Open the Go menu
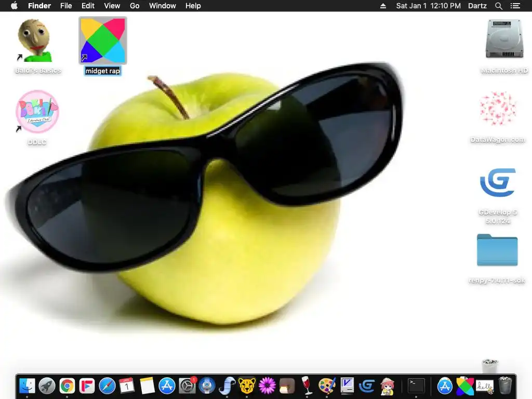The height and width of the screenshot is (399, 532). pyautogui.click(x=135, y=6)
